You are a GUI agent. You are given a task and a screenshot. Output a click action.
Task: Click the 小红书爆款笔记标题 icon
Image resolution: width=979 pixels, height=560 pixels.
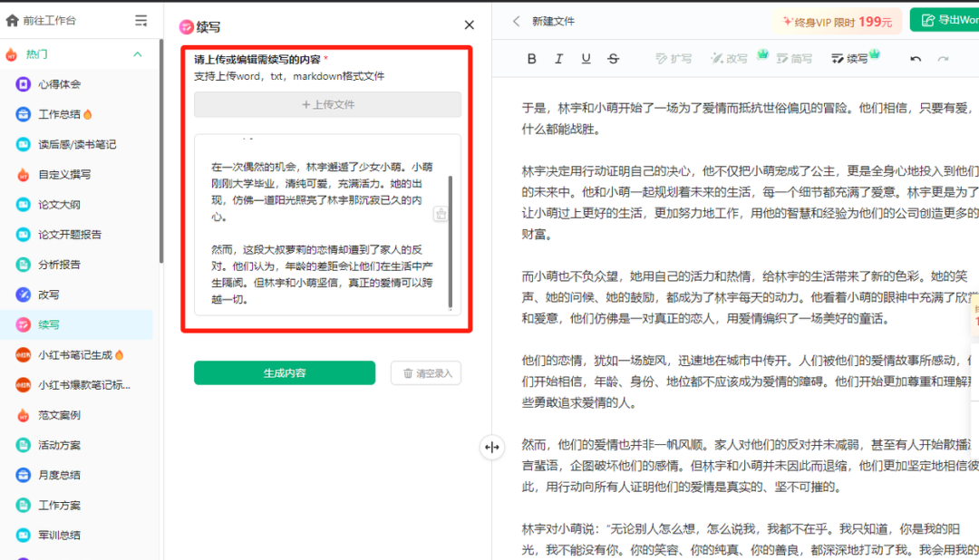23,384
